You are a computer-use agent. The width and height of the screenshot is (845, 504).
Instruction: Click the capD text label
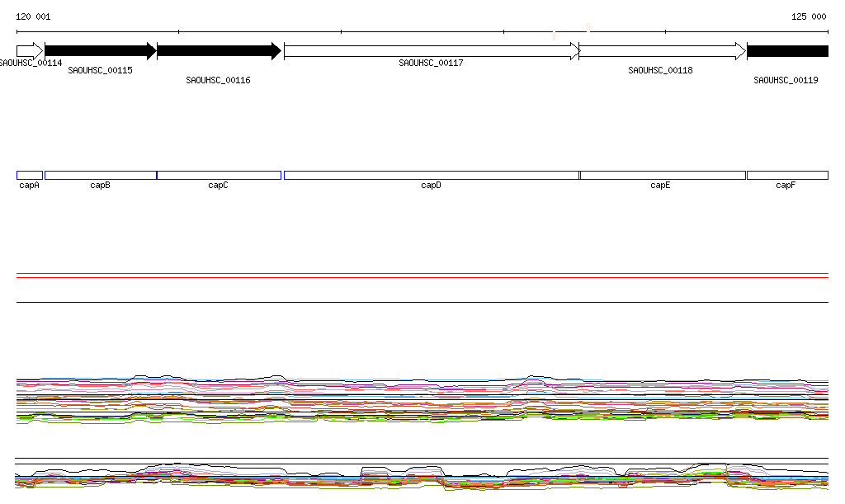[x=431, y=186]
